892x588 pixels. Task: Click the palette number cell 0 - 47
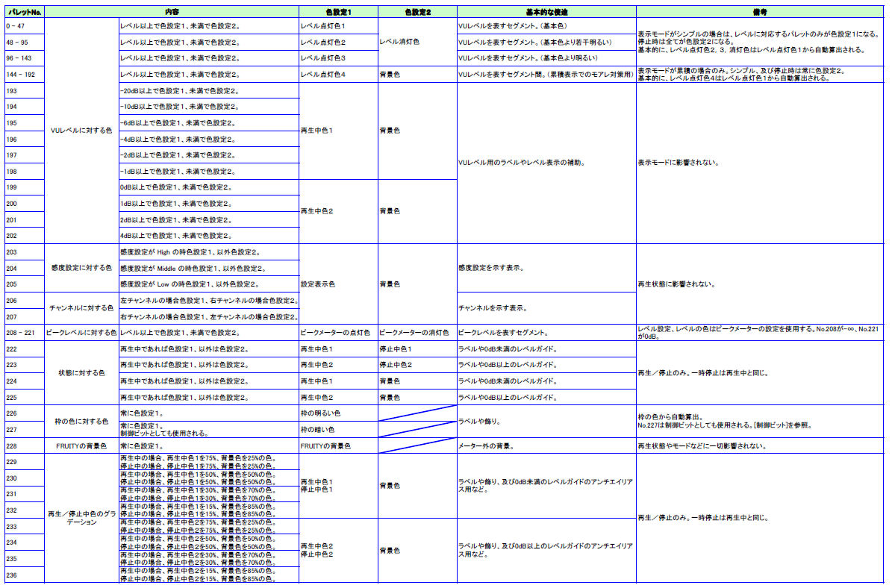[x=23, y=26]
